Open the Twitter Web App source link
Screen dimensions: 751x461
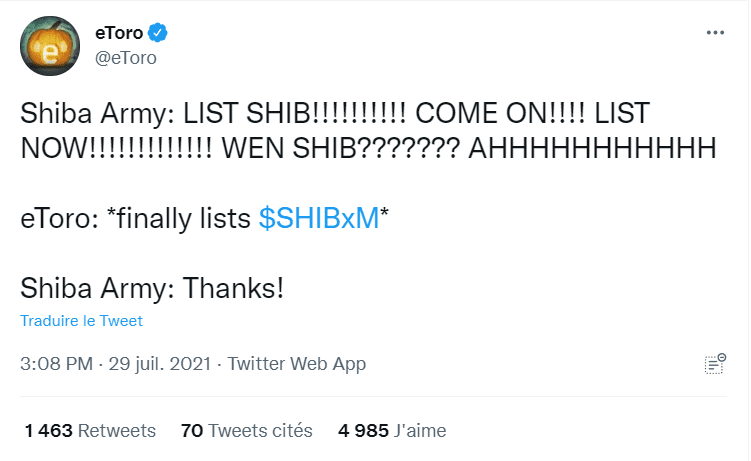(296, 364)
